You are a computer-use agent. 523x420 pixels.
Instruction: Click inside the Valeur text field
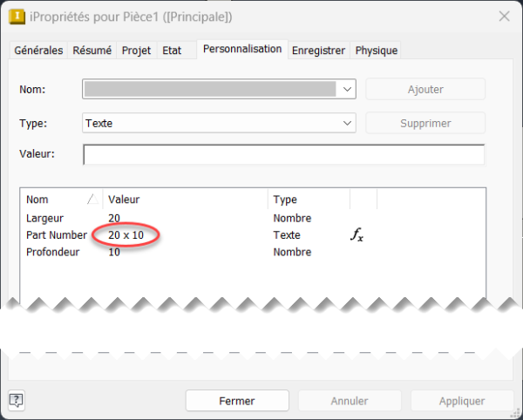tap(283, 155)
